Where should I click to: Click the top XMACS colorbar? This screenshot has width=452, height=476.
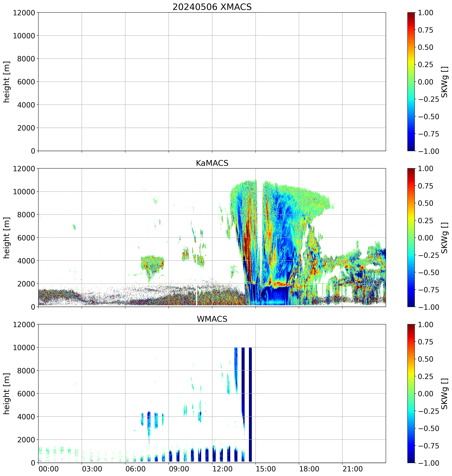(x=411, y=82)
